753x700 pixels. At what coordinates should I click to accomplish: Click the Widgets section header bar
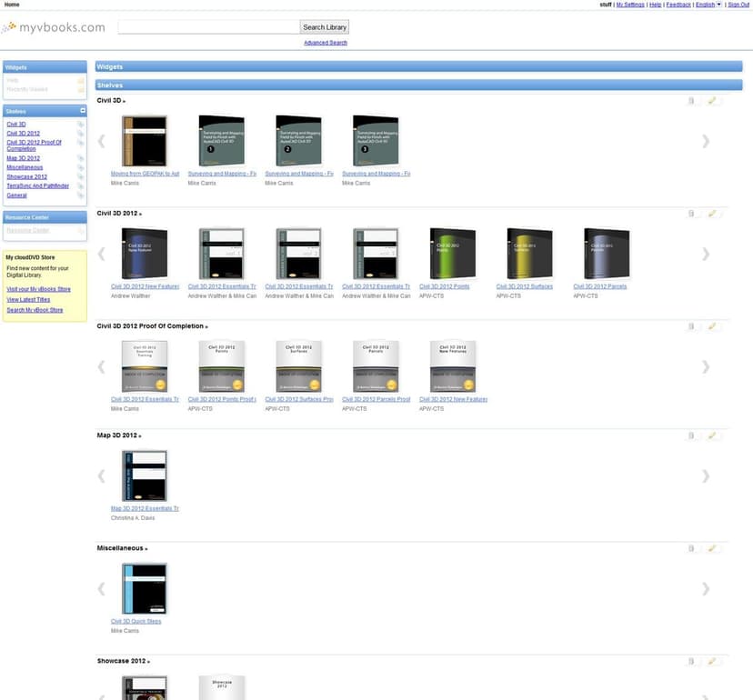coord(418,66)
